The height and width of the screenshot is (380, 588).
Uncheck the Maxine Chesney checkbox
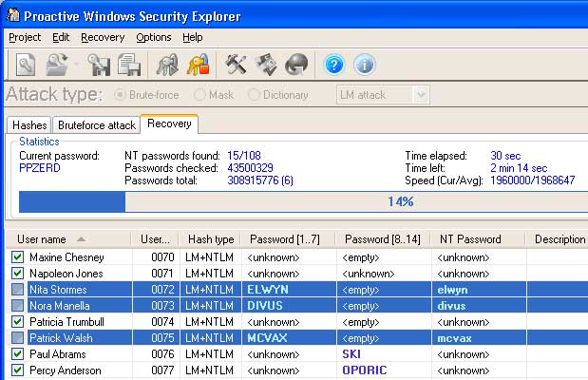pos(17,257)
